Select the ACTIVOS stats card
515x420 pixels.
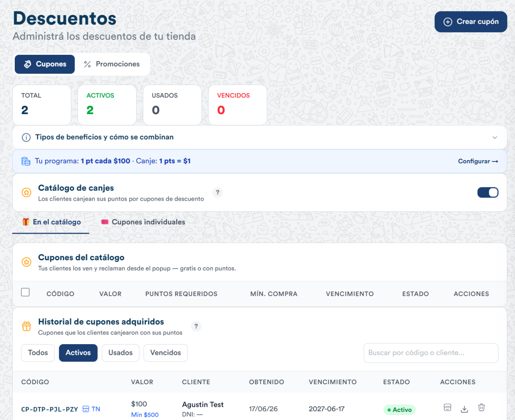coord(107,105)
